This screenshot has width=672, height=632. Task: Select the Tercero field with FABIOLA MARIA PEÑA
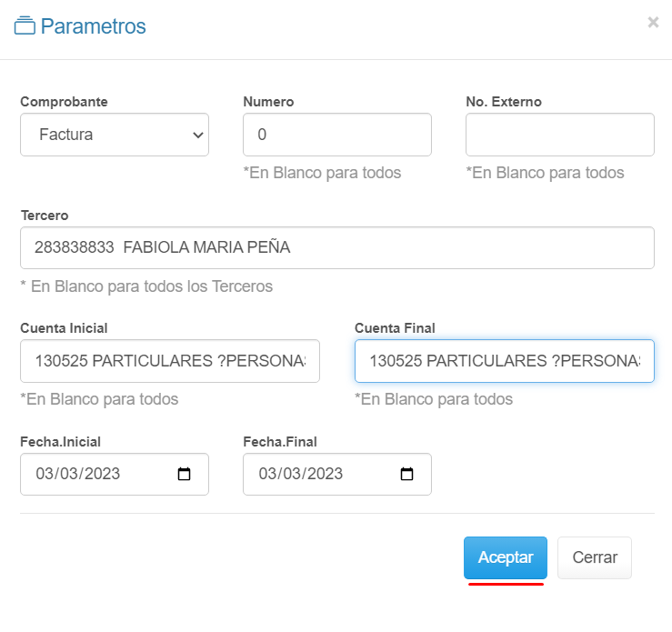tap(336, 247)
